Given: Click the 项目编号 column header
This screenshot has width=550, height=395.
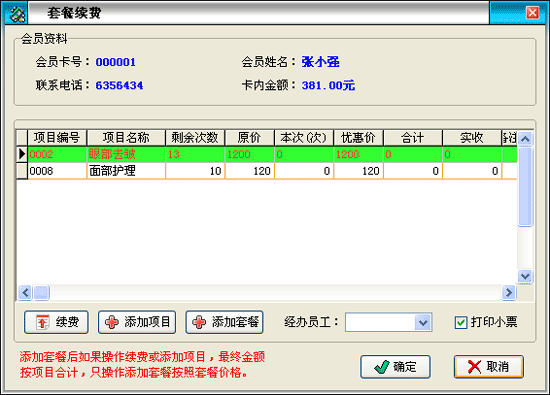Looking at the screenshot, I should [x=57, y=138].
